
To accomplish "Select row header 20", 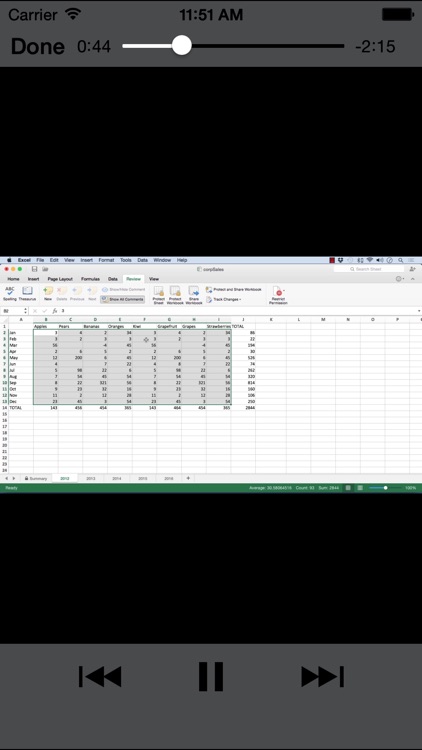I will tap(4, 445).
